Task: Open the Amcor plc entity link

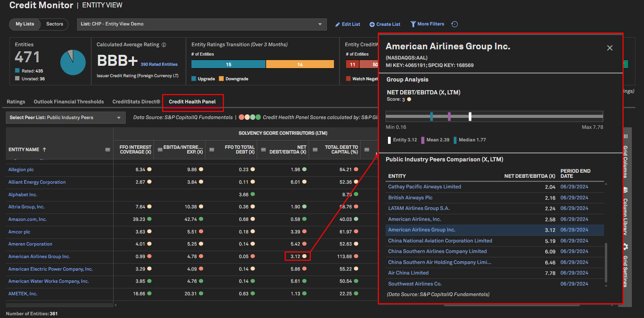Action: 19,232
